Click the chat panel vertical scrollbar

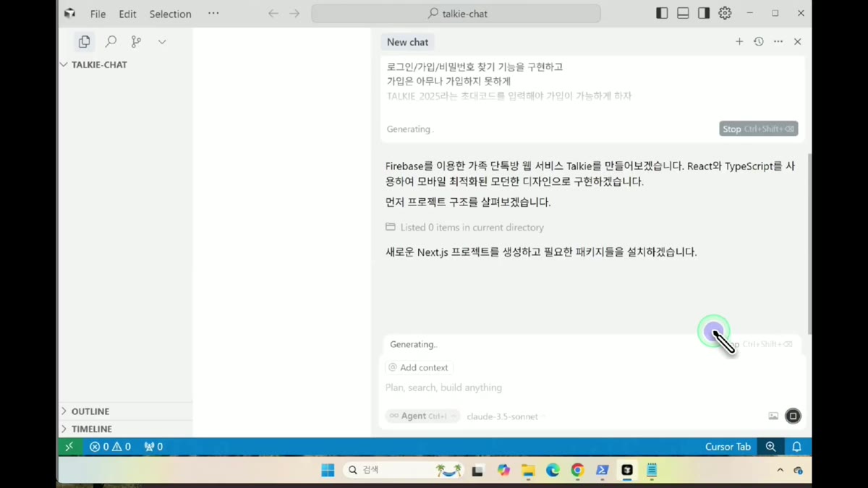[809, 244]
